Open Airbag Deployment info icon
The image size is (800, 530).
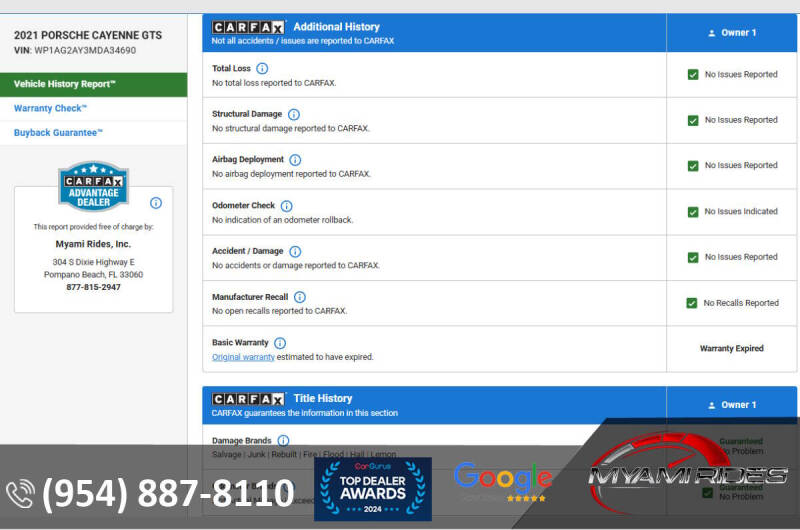(x=295, y=160)
